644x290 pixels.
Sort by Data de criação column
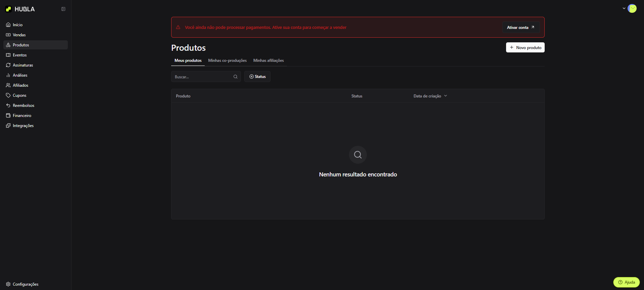click(x=430, y=96)
